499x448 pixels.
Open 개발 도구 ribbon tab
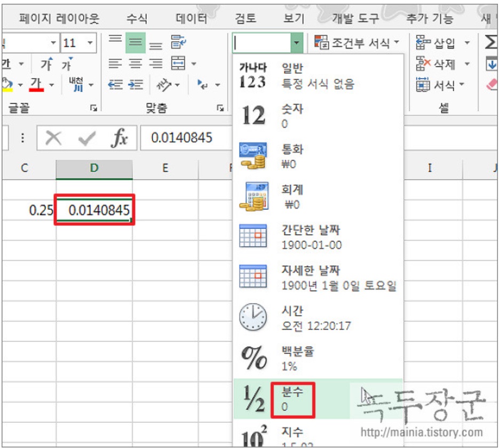[x=355, y=19]
